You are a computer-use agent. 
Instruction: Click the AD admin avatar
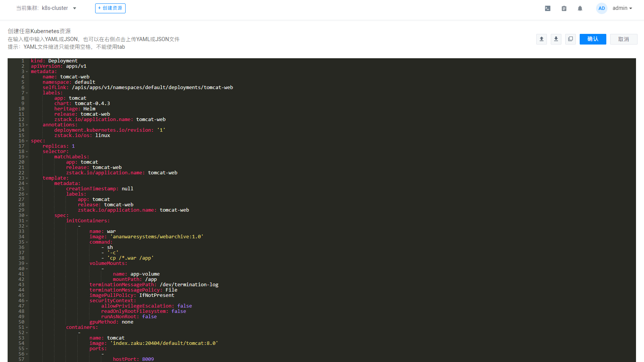pos(601,8)
